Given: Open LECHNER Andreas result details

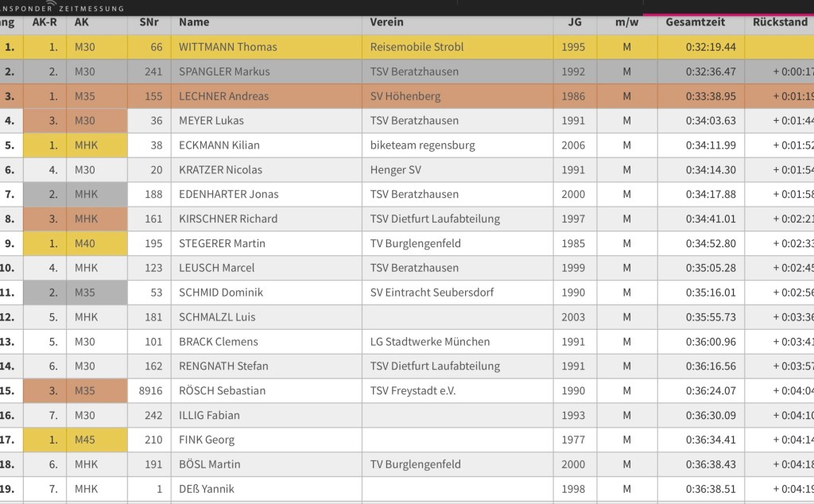Looking at the screenshot, I should (x=223, y=96).
